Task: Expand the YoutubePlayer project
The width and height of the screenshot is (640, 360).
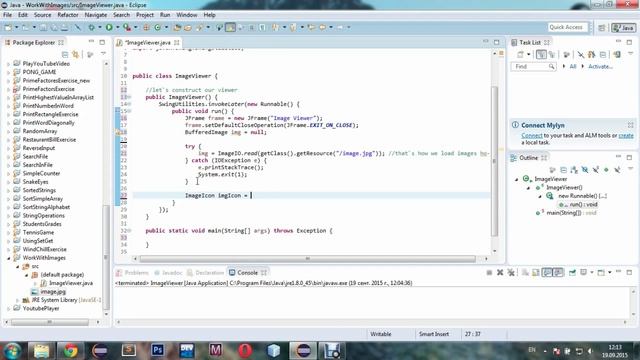Action: (x=9, y=309)
